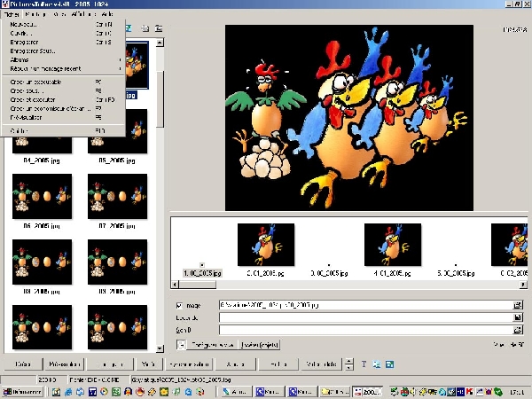Image resolution: width=532 pixels, height=399 pixels.
Task: Toggle the Image checkbox
Action: point(179,305)
